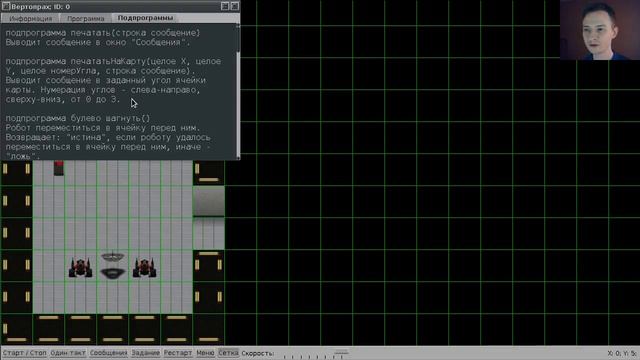Image resolution: width=640 pixels, height=360 pixels.
Task: Click the "Скорость:" label
Action: 258,353
